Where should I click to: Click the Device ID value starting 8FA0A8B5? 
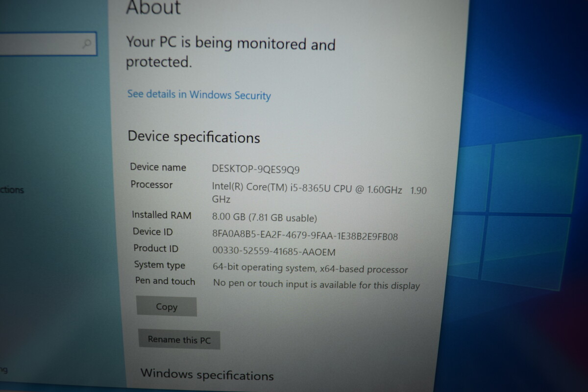[x=305, y=236]
